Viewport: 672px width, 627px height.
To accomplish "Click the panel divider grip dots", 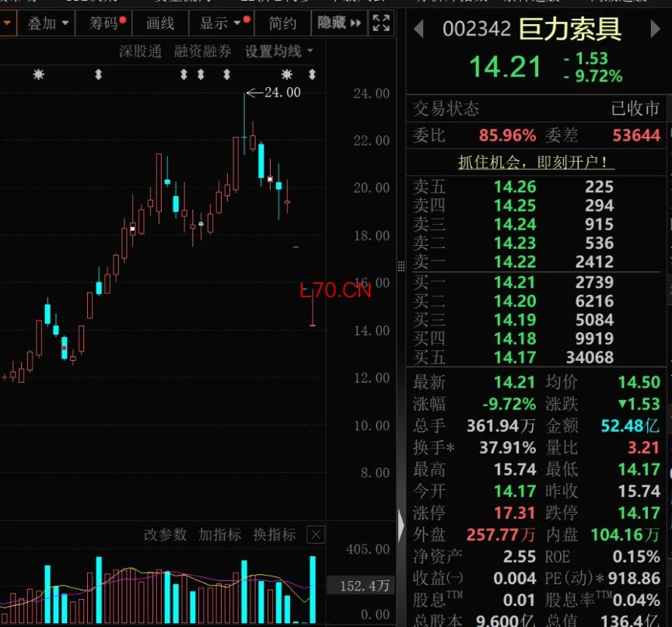I will point(401,266).
